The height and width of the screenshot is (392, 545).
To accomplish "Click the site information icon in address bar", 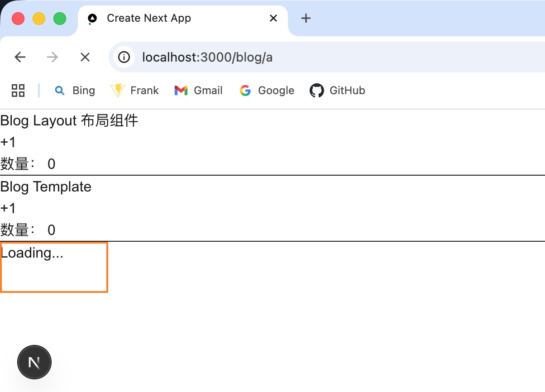I will (x=124, y=57).
